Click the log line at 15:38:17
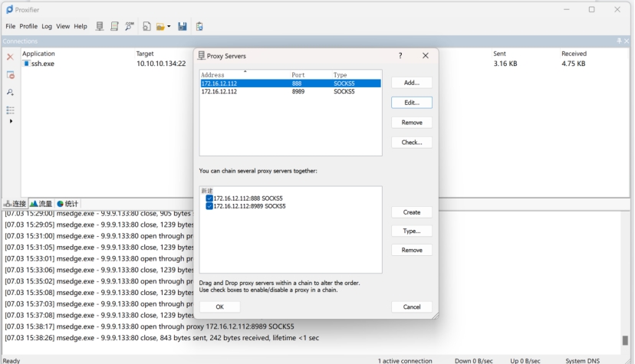635x364 pixels. coord(150,326)
